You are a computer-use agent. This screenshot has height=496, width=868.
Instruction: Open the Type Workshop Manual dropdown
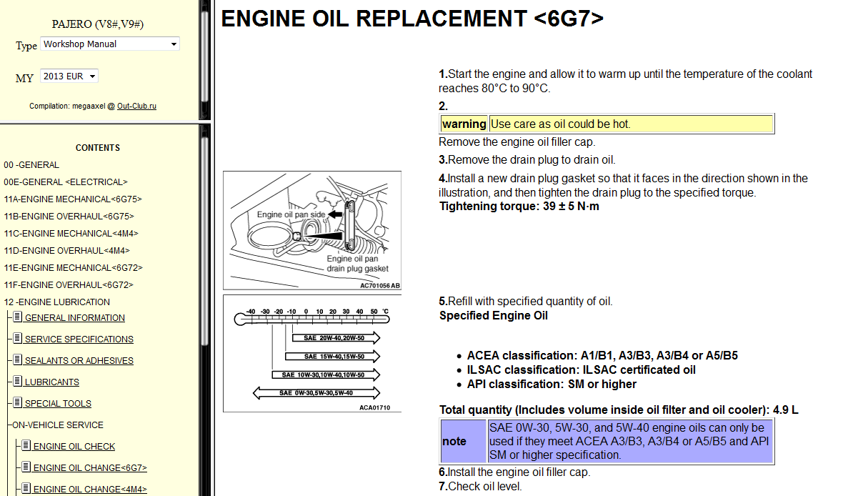click(110, 44)
